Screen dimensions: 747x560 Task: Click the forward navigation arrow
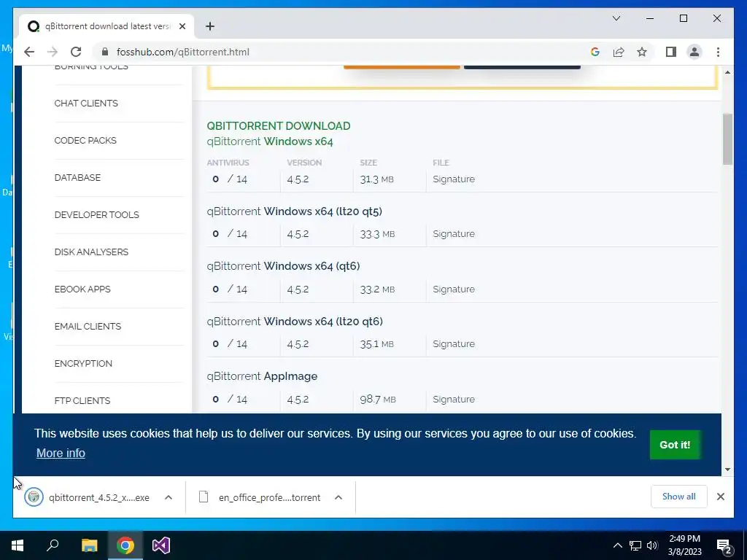(53, 52)
